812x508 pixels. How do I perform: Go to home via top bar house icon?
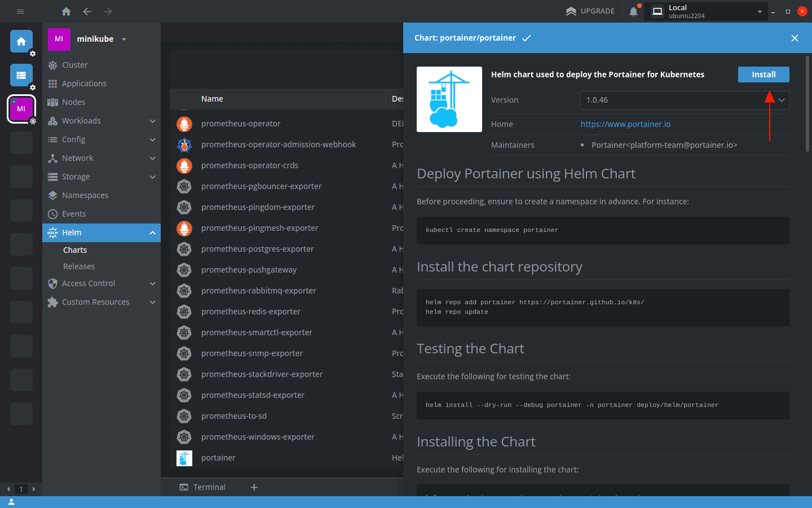coord(66,11)
